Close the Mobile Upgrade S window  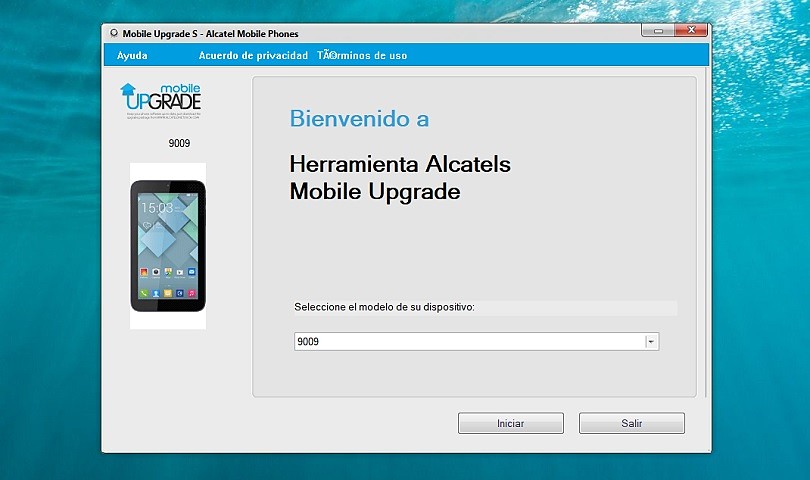tap(691, 30)
